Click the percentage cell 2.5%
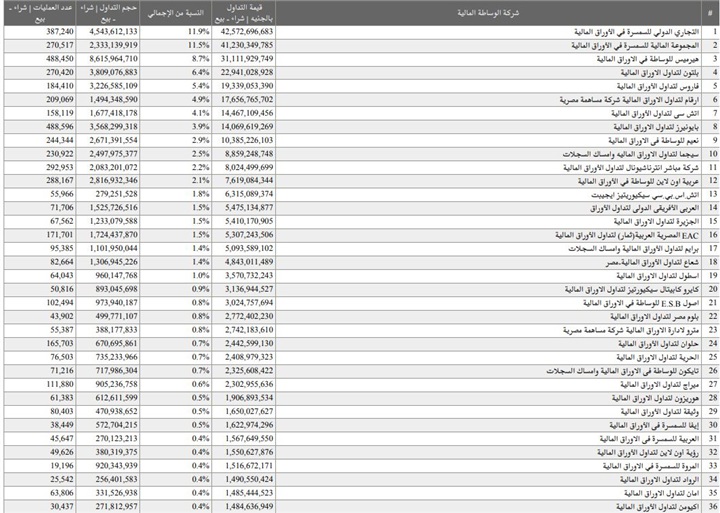Image resolution: width=720 pixels, height=513 pixels. click(x=175, y=154)
